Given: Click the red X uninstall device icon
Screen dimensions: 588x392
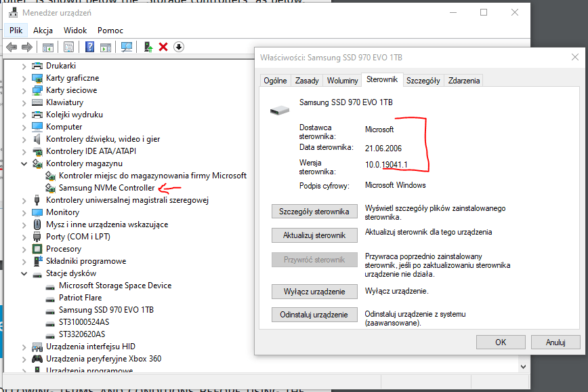Looking at the screenshot, I should (x=163, y=47).
